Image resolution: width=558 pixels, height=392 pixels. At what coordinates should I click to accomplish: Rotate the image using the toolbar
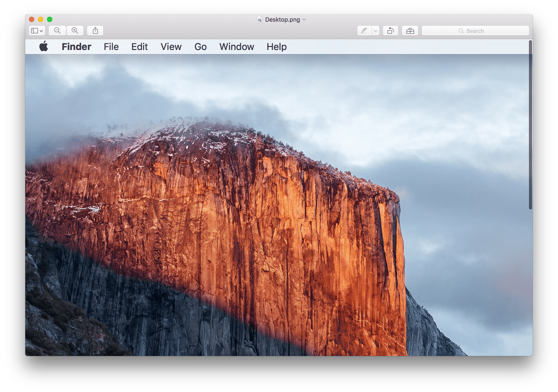click(390, 31)
